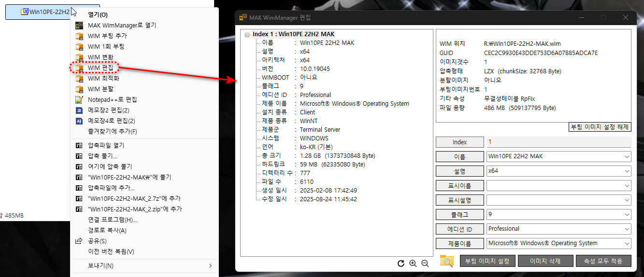This screenshot has height=277, width=644.
Task: Choose 연결 프로그램(H)... menu entry
Action: (113, 220)
